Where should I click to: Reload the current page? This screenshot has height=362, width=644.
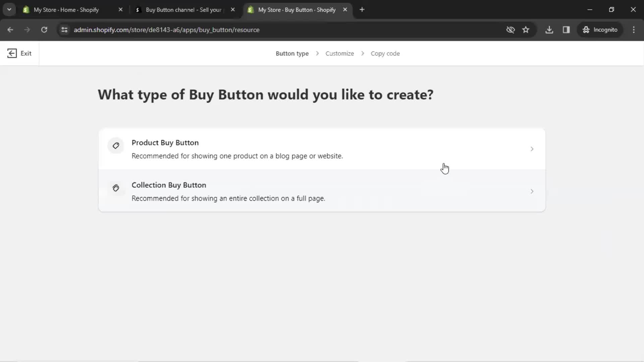[44, 30]
